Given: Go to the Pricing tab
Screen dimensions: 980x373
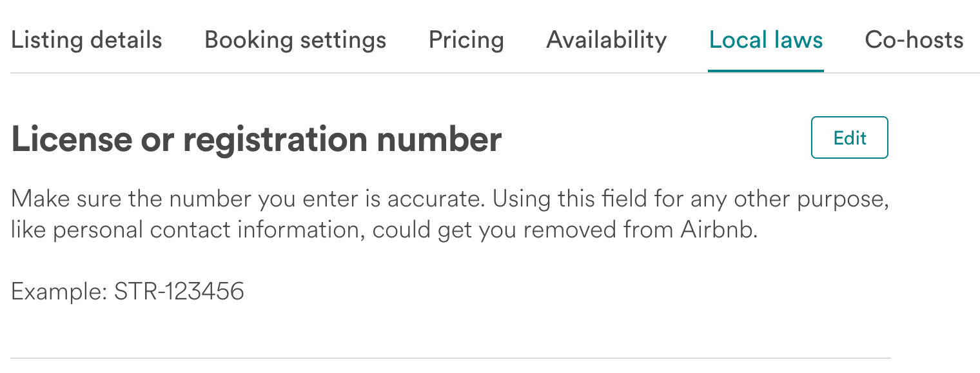Looking at the screenshot, I should [466, 40].
